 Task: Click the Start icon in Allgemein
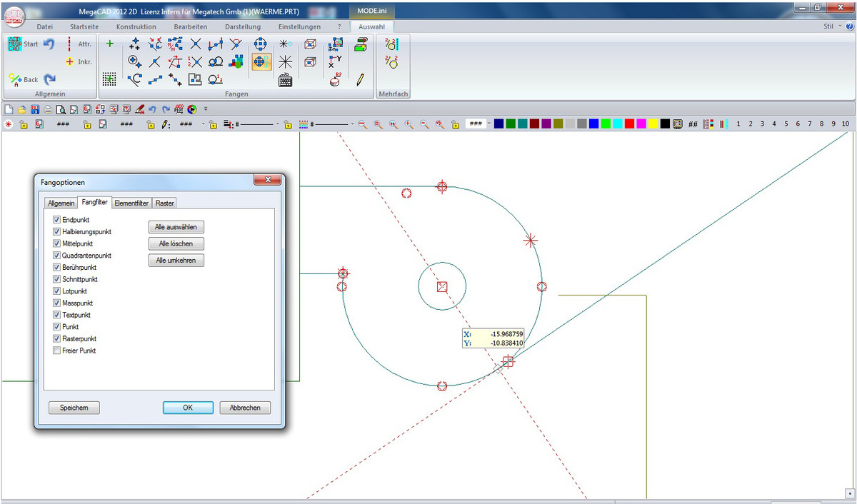pos(16,44)
